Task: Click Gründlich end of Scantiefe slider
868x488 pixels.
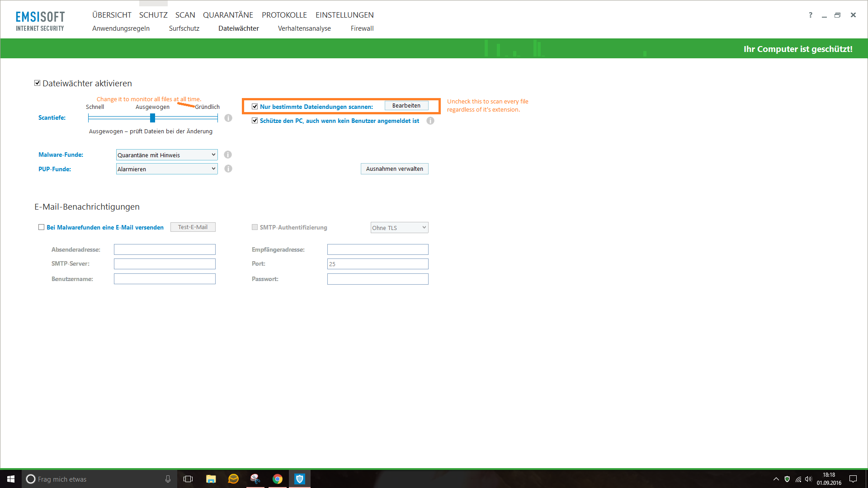Action: click(x=217, y=118)
